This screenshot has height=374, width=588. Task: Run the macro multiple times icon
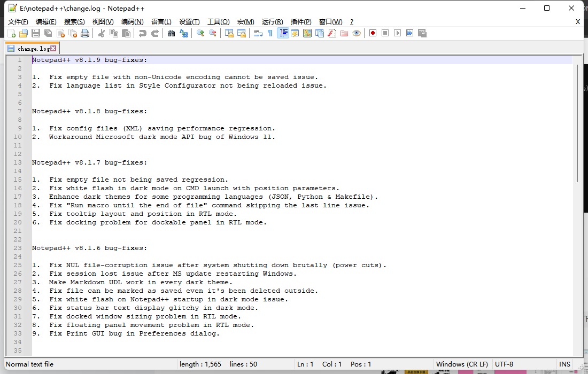[x=410, y=33]
